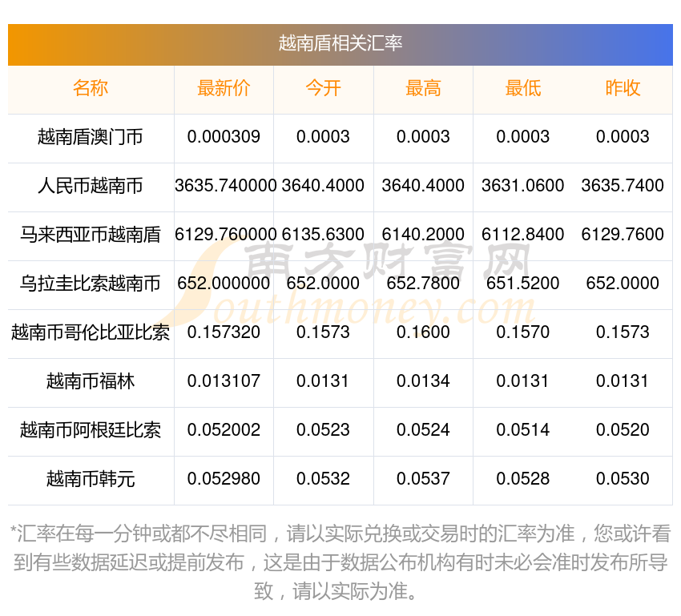Select the value 0.0514
The image size is (681, 616).
point(523,430)
